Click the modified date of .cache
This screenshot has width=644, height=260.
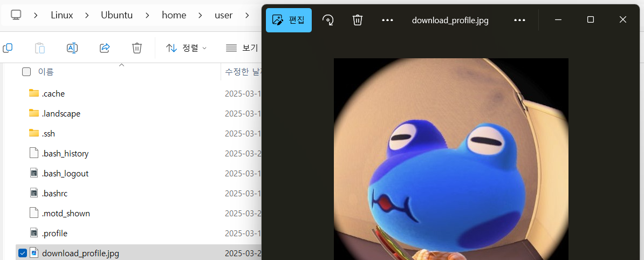(243, 94)
